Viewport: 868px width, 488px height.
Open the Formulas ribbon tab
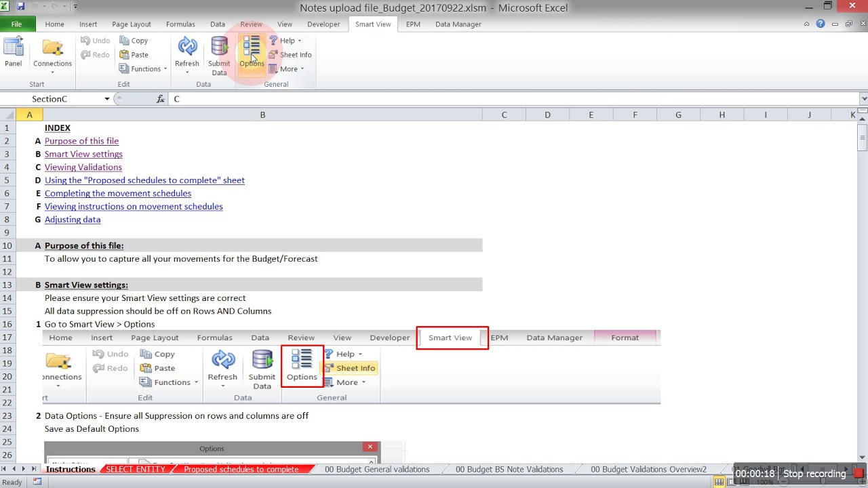[180, 24]
